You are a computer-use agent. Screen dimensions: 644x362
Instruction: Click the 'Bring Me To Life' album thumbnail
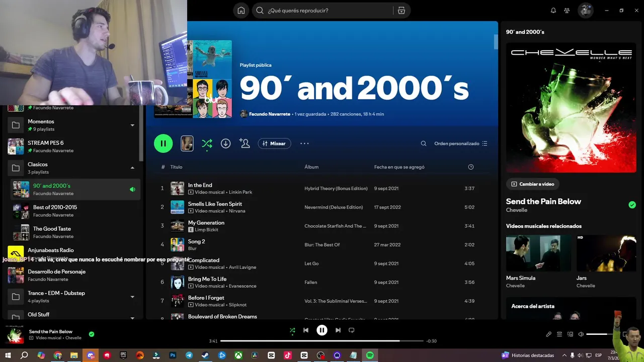[177, 282]
